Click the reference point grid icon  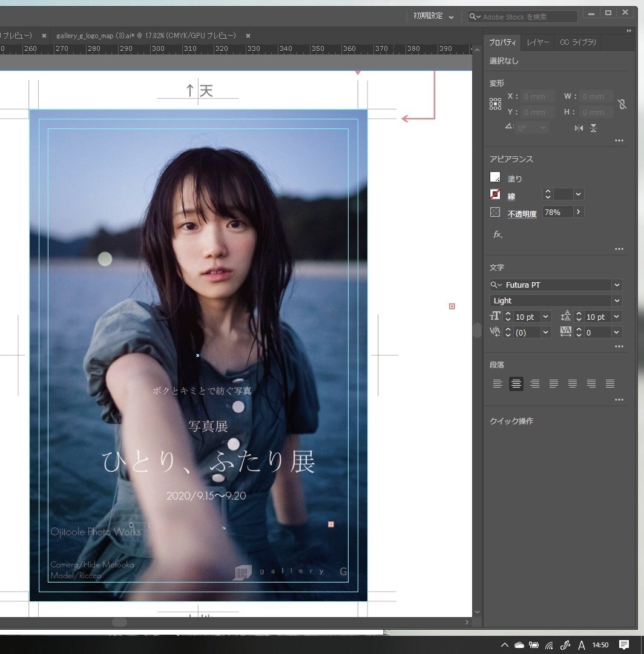tap(495, 104)
